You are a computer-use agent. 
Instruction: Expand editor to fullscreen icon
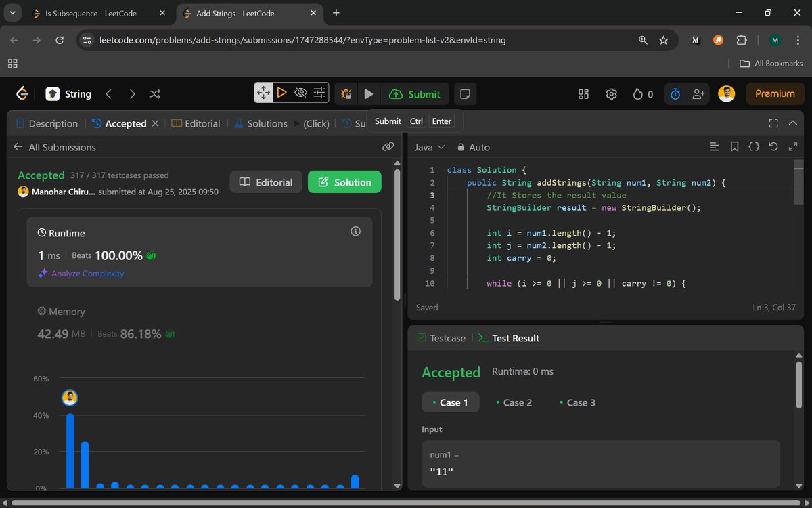pos(793,146)
